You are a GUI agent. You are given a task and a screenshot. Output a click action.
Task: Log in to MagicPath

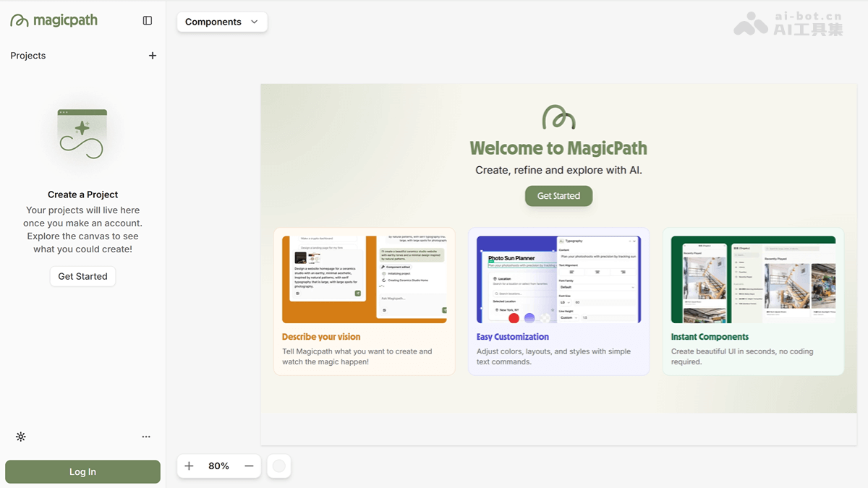(x=82, y=471)
